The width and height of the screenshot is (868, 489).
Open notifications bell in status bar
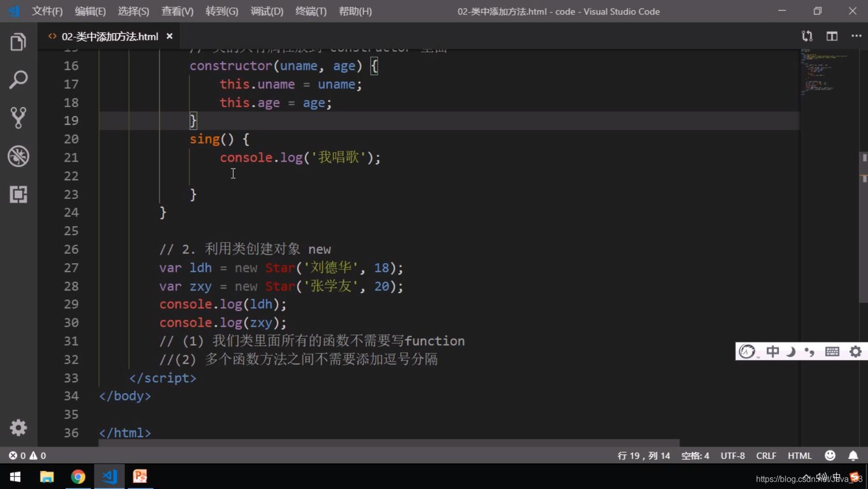pos(853,455)
